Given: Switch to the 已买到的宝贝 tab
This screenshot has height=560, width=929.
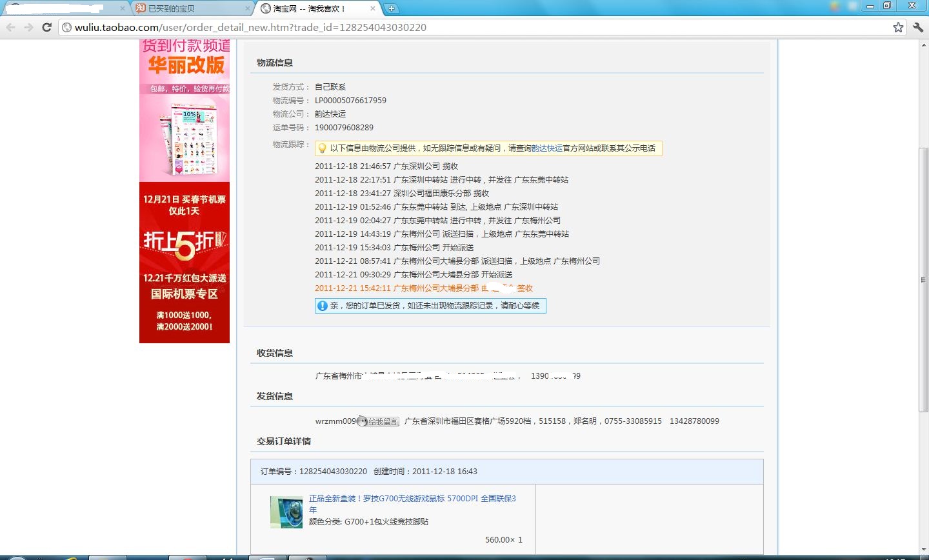Looking at the screenshot, I should (x=192, y=8).
